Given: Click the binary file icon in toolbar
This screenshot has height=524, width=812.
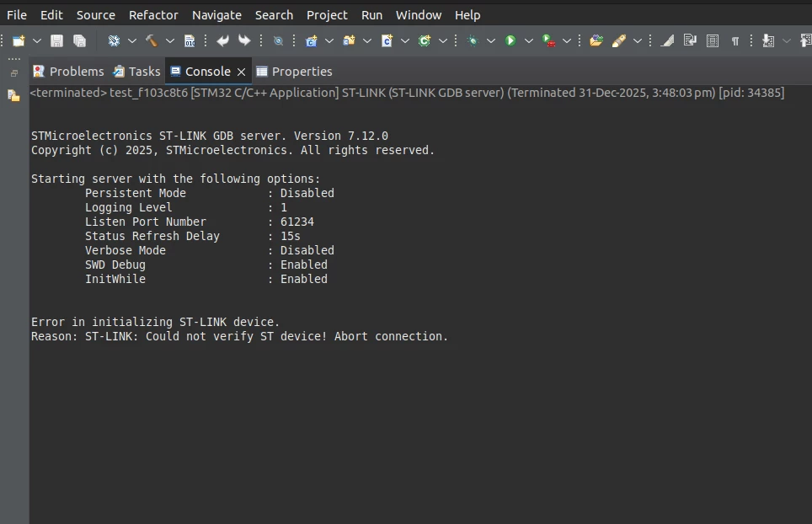Looking at the screenshot, I should 190,41.
